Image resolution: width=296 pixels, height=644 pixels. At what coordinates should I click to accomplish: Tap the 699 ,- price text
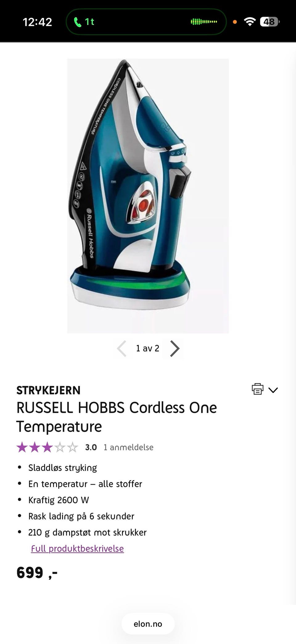(37, 573)
